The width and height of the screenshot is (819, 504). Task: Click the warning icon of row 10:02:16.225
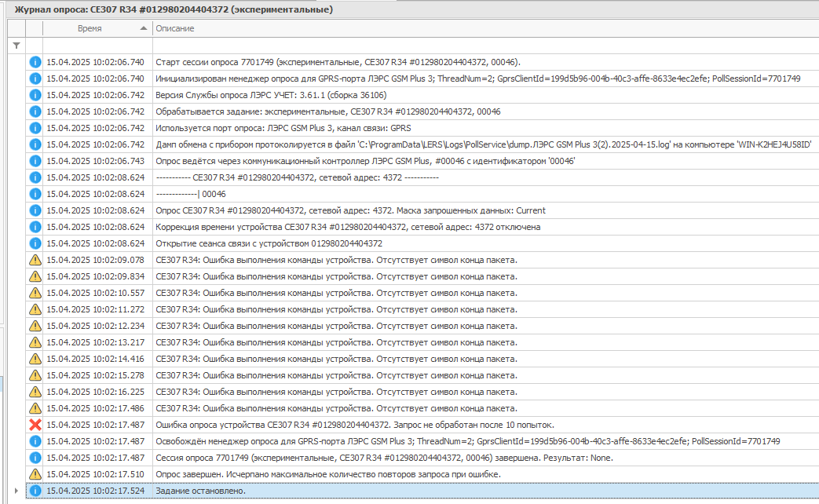(x=35, y=392)
